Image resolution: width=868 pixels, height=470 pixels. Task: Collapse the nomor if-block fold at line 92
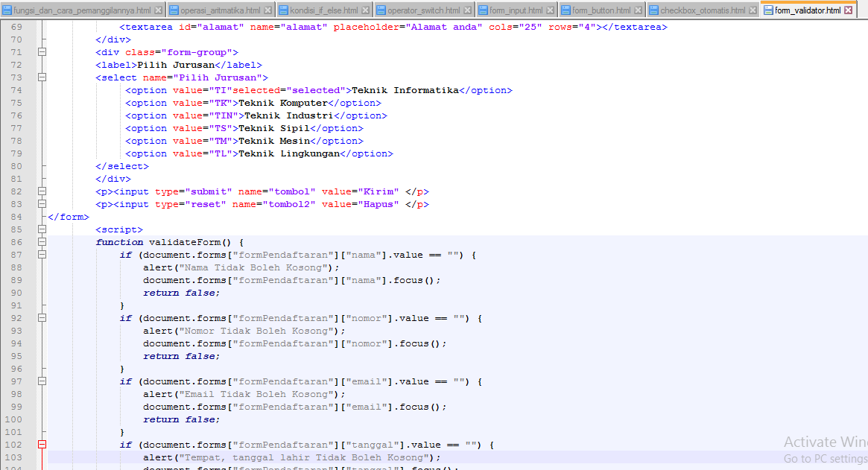42,317
